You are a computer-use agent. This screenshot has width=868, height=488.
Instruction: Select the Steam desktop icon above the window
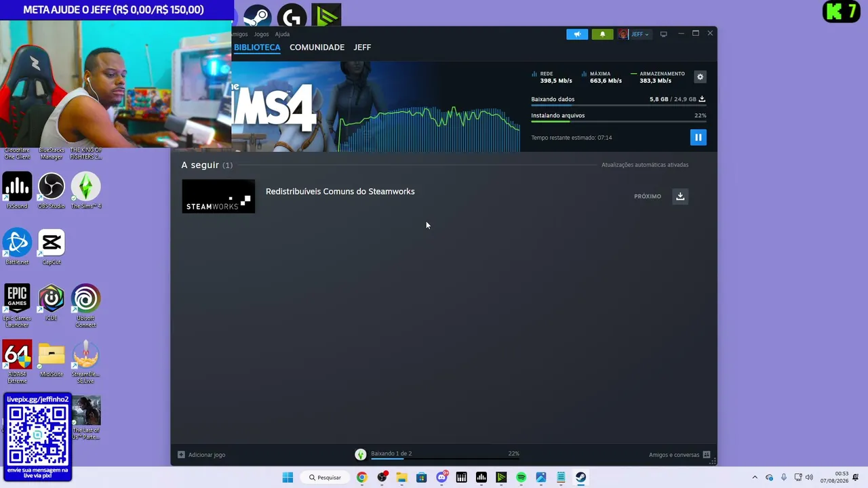257,16
